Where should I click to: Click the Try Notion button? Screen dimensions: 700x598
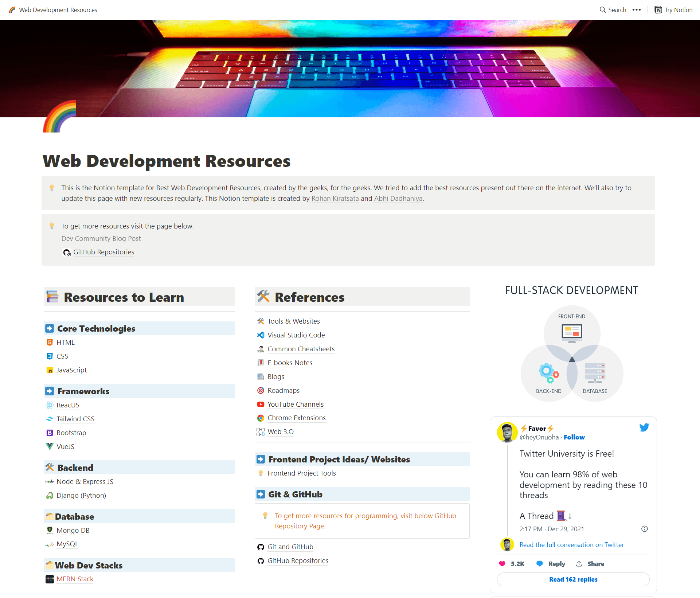point(673,10)
